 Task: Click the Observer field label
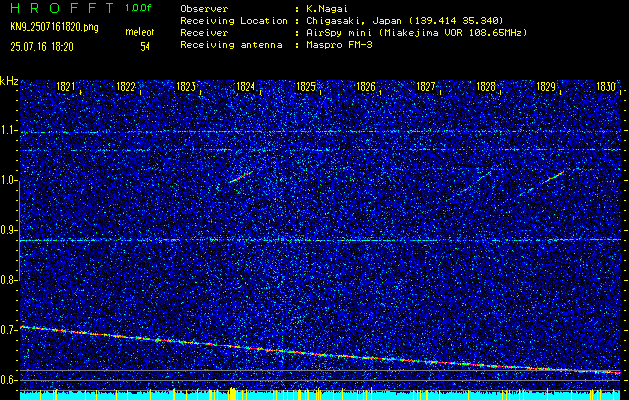[204, 8]
